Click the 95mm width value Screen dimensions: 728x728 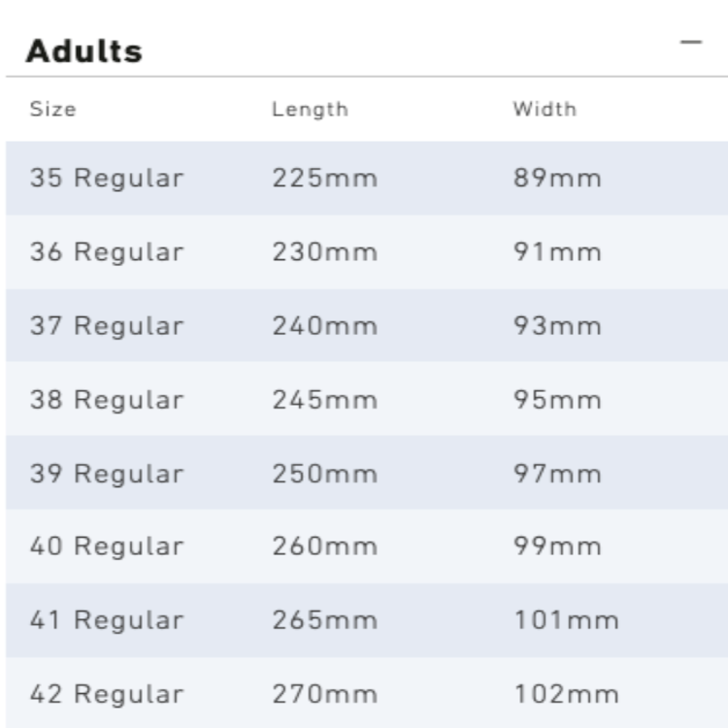557,400
